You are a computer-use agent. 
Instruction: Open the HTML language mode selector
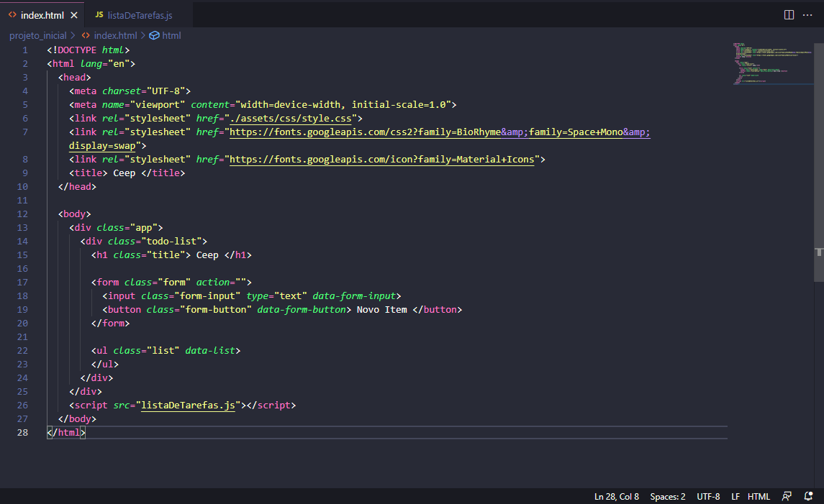[759, 497]
